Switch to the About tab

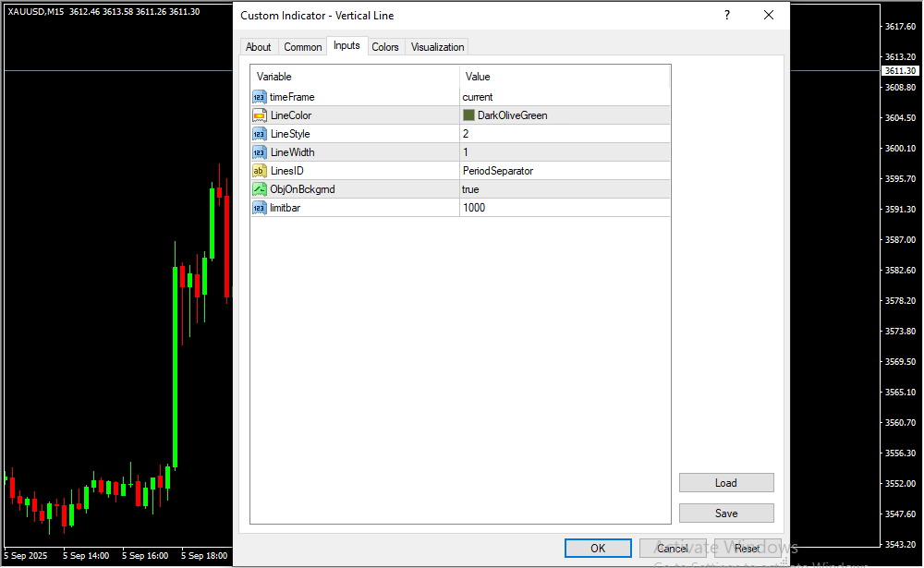259,47
